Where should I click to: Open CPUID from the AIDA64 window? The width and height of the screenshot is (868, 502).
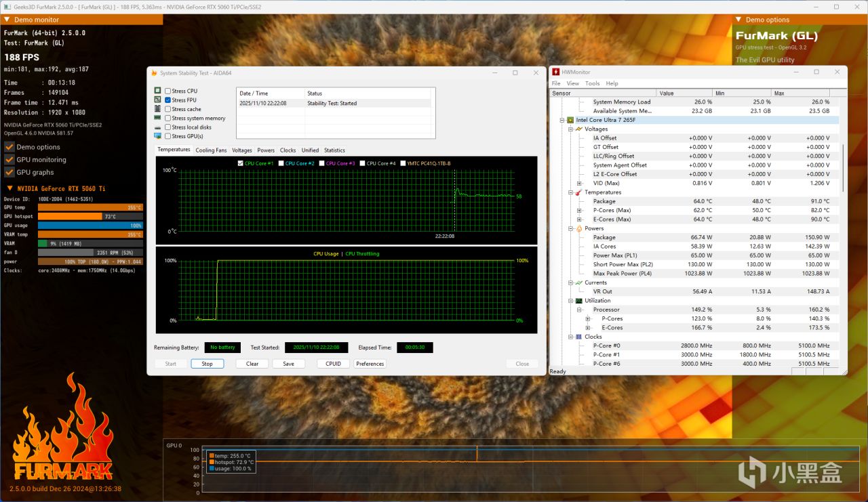[333, 364]
